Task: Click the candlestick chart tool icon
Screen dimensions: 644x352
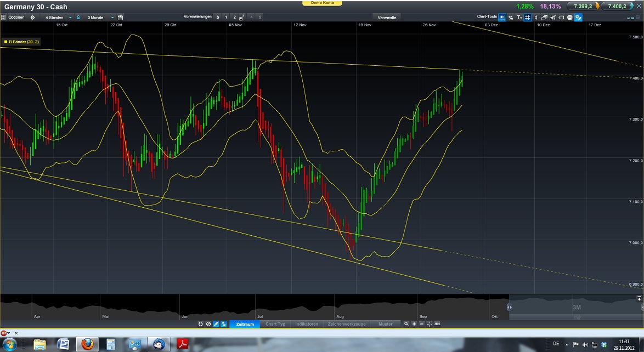Action: point(536,17)
